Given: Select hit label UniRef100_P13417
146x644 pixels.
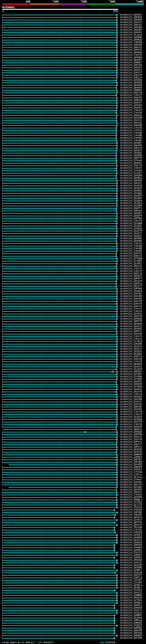Looking at the screenshot, I should click(x=131, y=173).
